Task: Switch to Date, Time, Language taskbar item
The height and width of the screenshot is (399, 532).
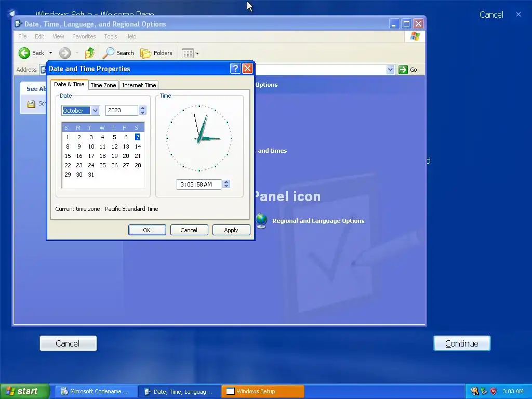Action: pos(179,391)
